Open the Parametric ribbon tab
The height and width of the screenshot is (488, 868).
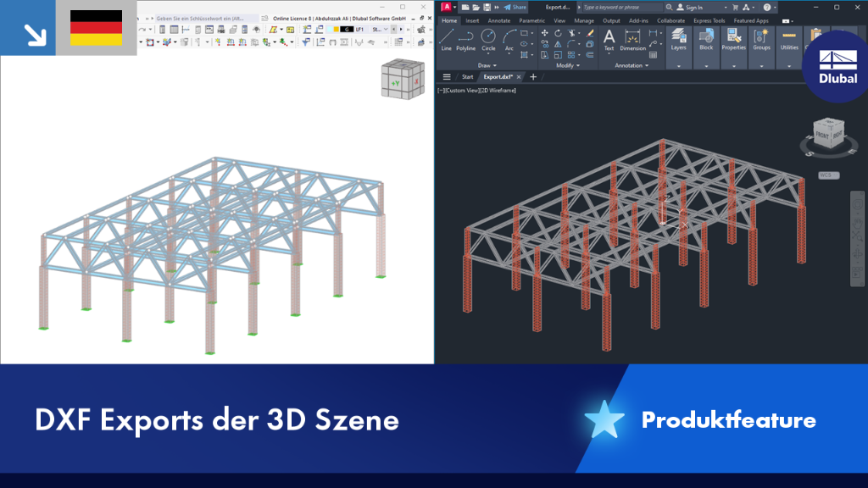532,20
